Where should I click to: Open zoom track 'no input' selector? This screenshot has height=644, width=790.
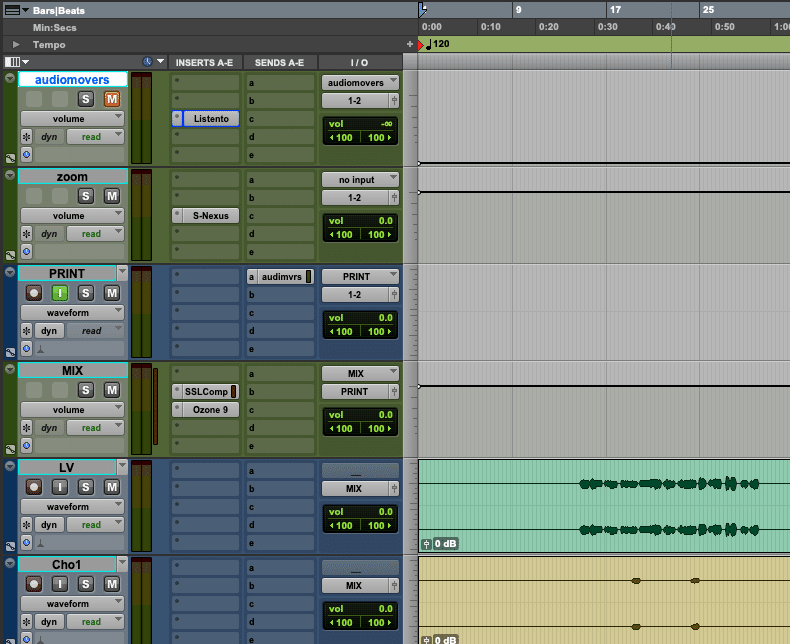[x=360, y=180]
